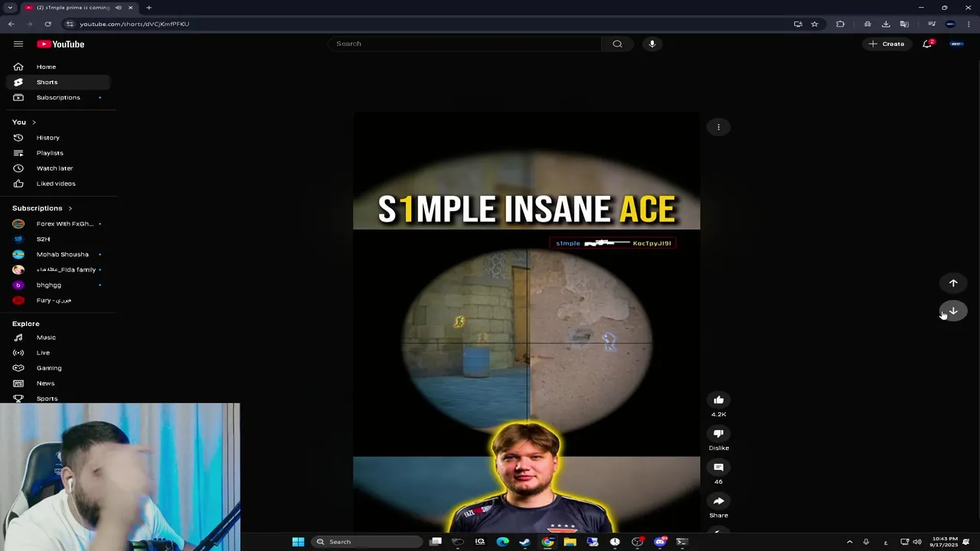This screenshot has height=551, width=980.
Task: Open the YouTube hamburger guide menu
Action: (18, 44)
